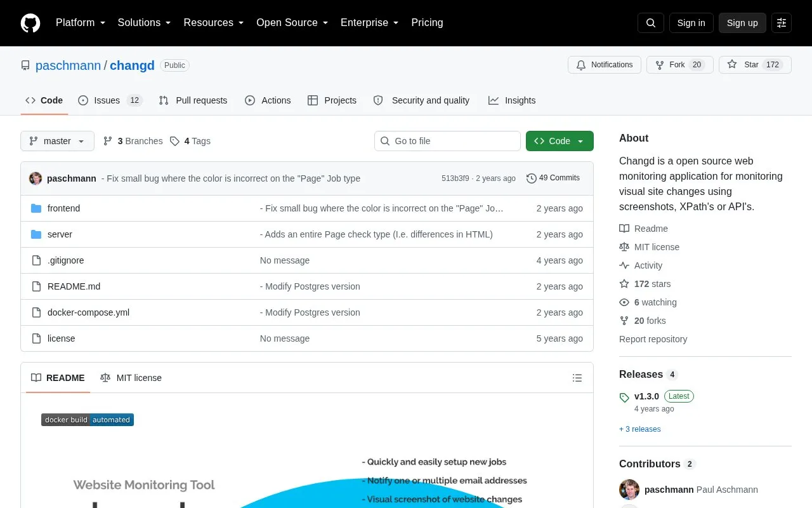
Task: Open the Enterprise menu
Action: pyautogui.click(x=370, y=23)
